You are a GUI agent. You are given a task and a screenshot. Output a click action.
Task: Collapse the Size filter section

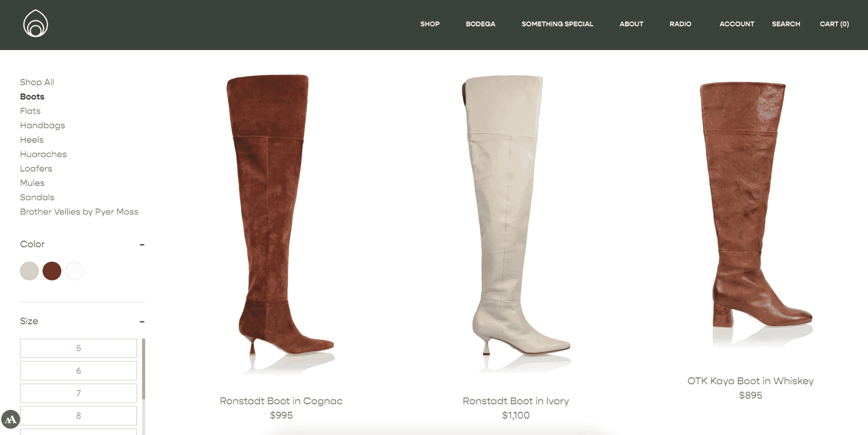point(142,322)
